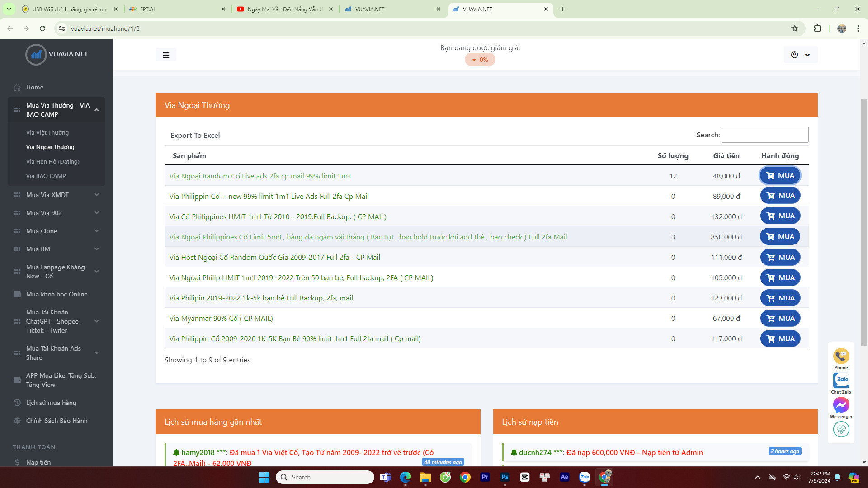Buy Via Cổ Philippines LIMIT 1m1 2010-2019

(x=780, y=216)
